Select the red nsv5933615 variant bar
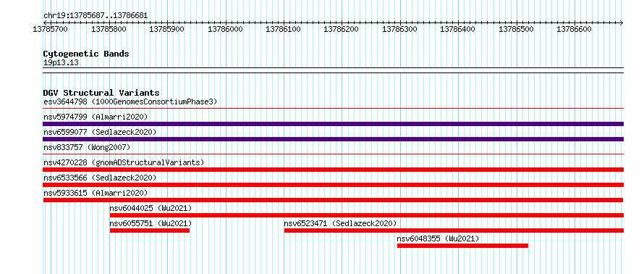The width and height of the screenshot is (644, 274). click(x=333, y=200)
